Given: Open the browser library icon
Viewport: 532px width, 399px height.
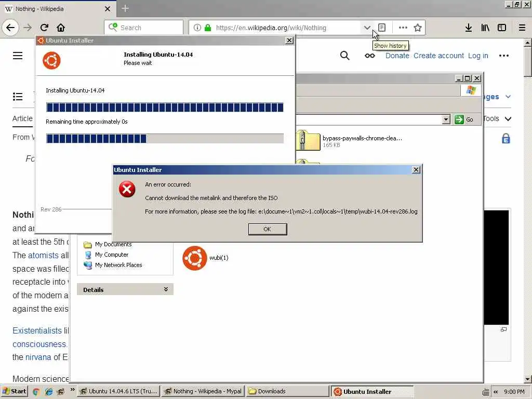Looking at the screenshot, I should pos(485,28).
